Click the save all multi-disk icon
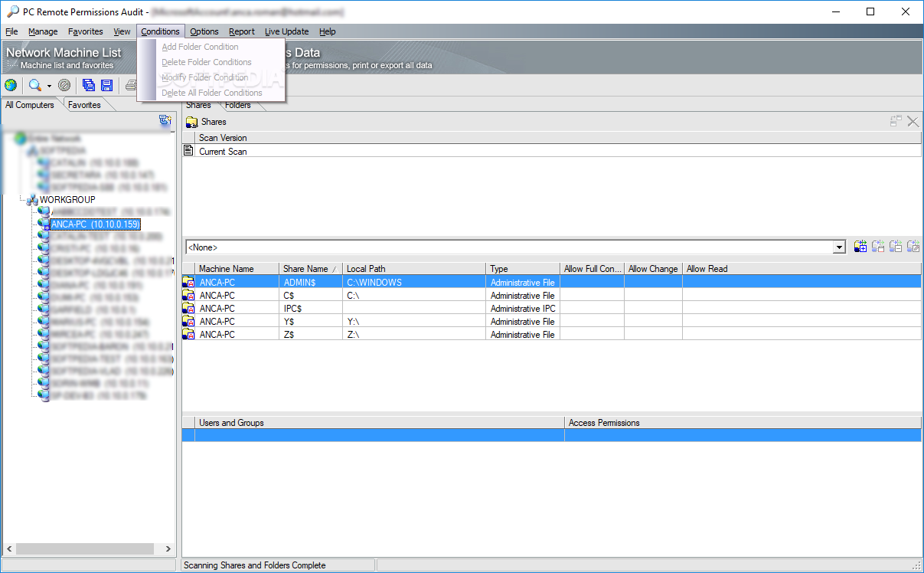 89,85
